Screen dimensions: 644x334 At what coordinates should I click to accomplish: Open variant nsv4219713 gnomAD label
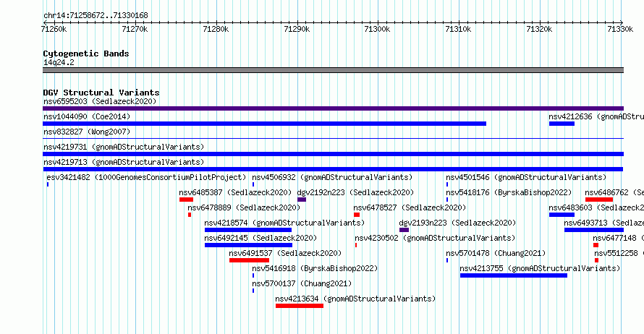(x=124, y=162)
